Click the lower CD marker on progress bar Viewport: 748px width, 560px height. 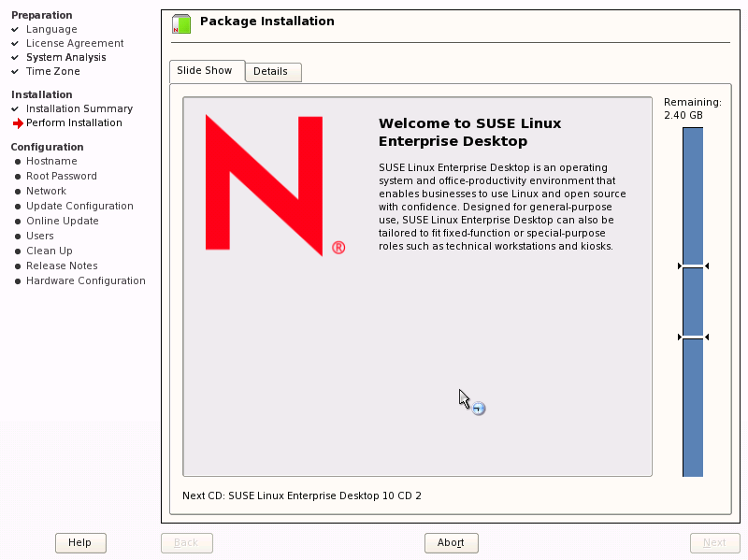click(x=693, y=337)
